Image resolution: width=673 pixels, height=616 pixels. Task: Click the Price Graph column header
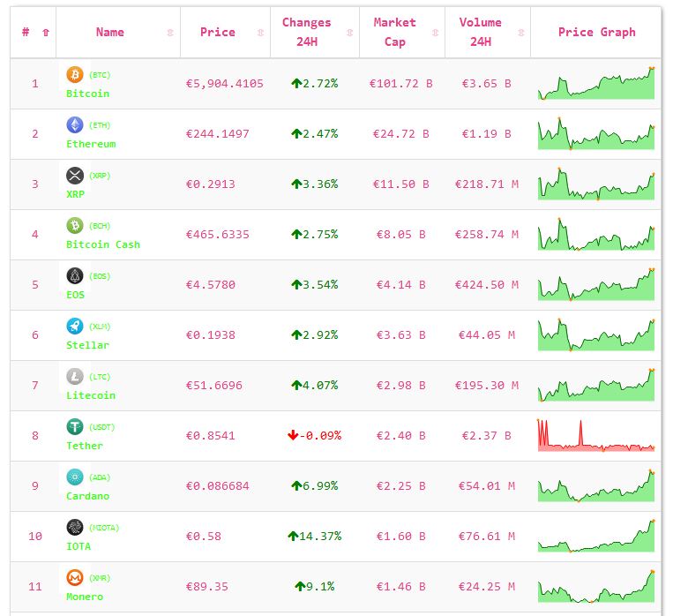[x=596, y=33]
